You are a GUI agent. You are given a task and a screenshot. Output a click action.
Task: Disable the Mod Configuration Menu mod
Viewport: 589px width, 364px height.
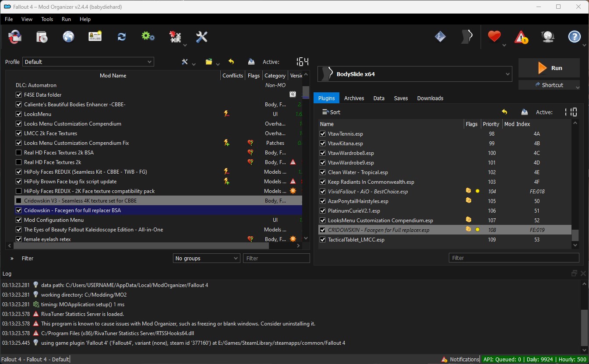click(19, 220)
